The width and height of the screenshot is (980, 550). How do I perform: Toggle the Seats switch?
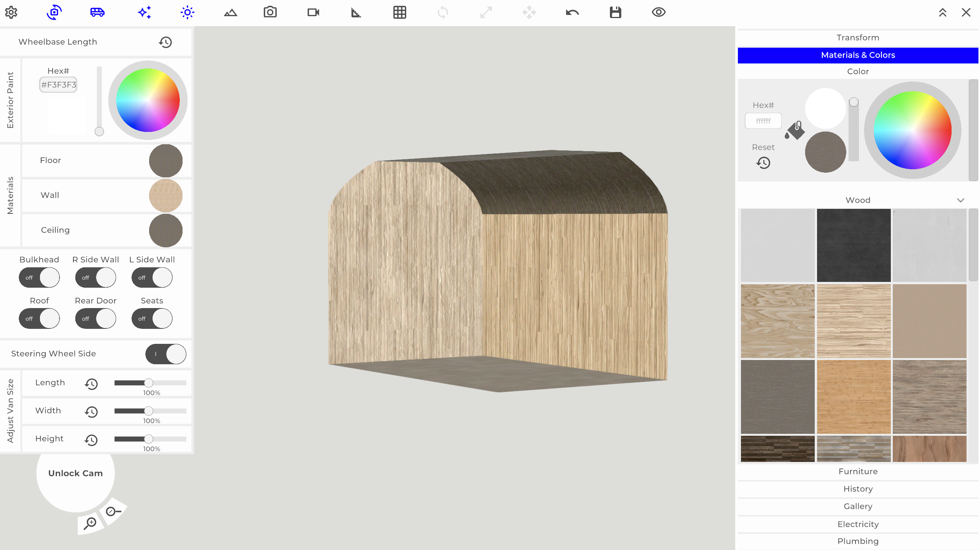point(152,319)
